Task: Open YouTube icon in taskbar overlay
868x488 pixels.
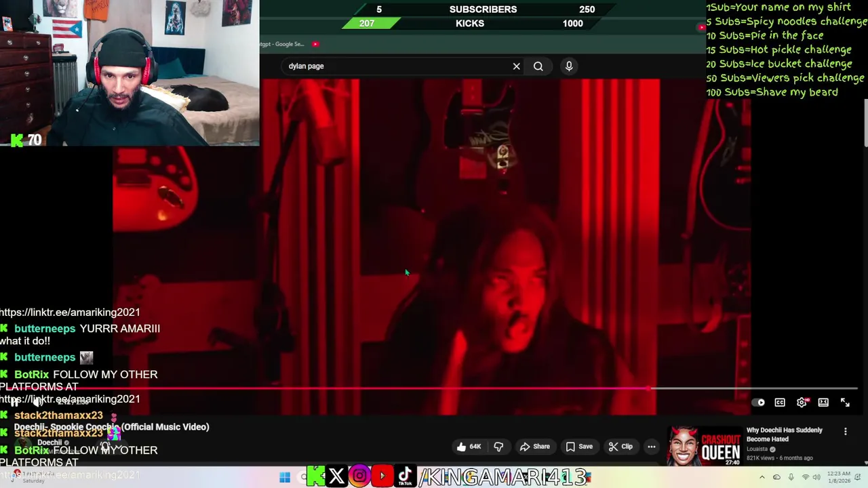Action: 382,476
